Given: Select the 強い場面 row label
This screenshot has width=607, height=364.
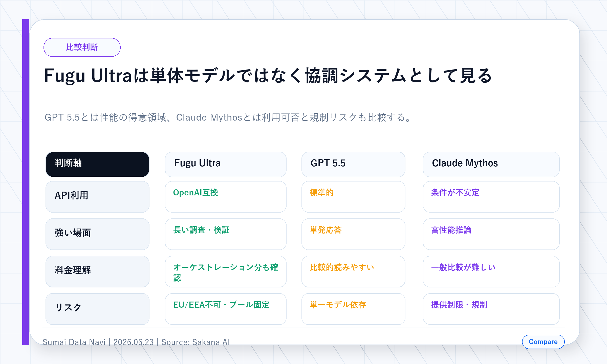Looking at the screenshot, I should pyautogui.click(x=97, y=234).
